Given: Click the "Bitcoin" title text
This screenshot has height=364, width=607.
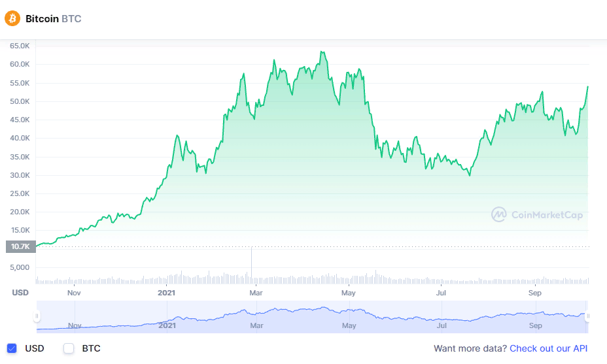Looking at the screenshot, I should pyautogui.click(x=42, y=19).
